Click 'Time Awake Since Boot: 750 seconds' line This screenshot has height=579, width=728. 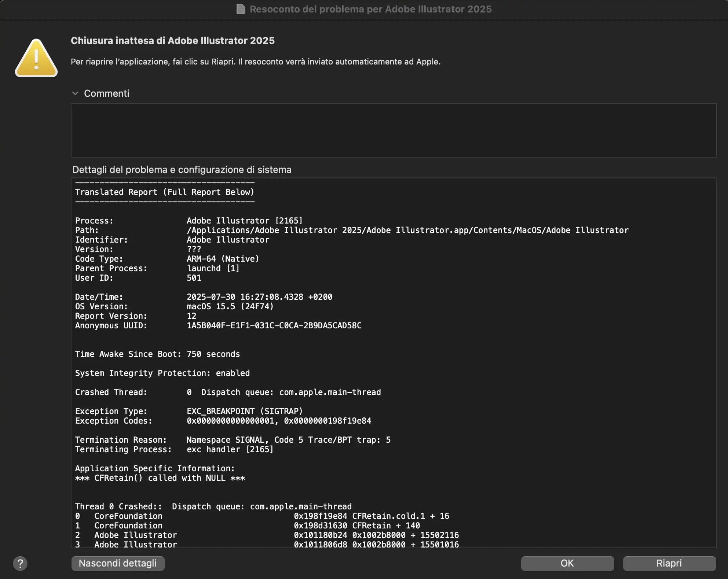click(x=158, y=354)
